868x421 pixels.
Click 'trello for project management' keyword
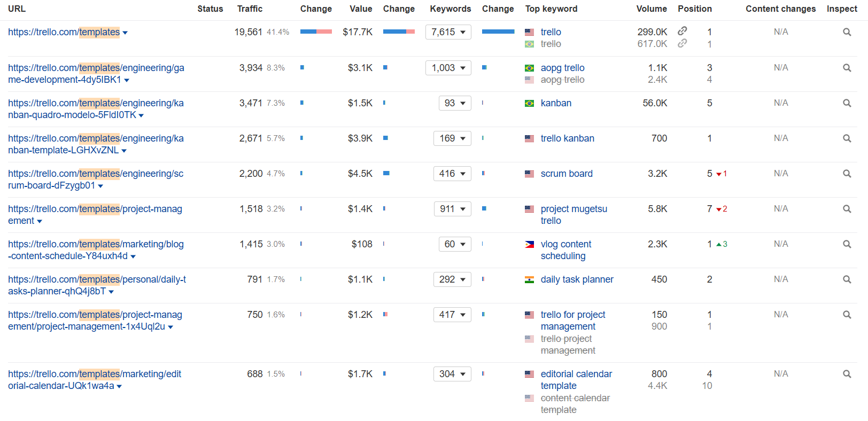pos(573,321)
